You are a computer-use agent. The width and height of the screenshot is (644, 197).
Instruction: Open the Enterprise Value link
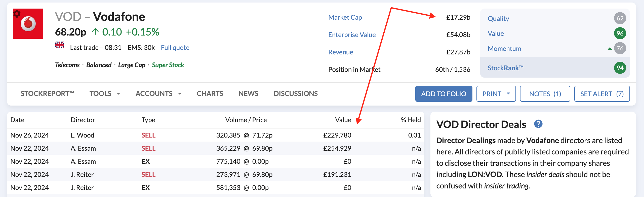352,35
